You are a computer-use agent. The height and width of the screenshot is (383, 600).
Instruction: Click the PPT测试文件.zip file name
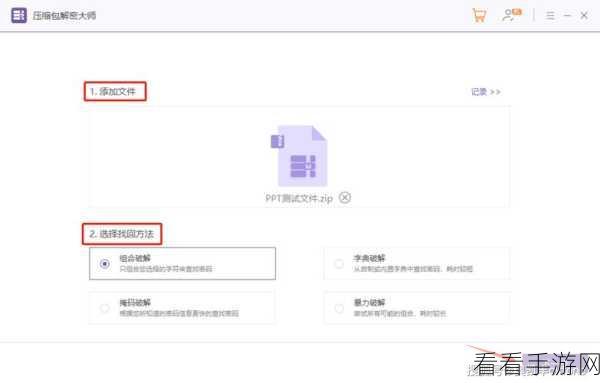coord(299,198)
